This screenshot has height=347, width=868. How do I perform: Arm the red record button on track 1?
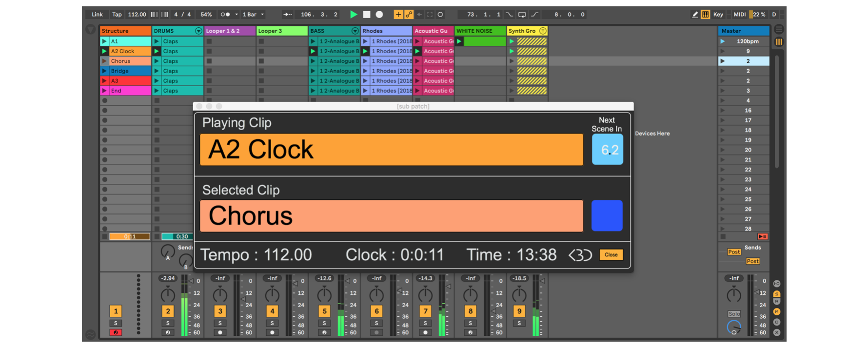click(x=116, y=332)
